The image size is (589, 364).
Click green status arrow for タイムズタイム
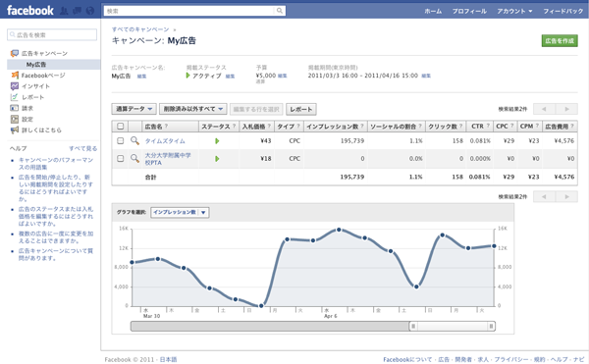[217, 141]
